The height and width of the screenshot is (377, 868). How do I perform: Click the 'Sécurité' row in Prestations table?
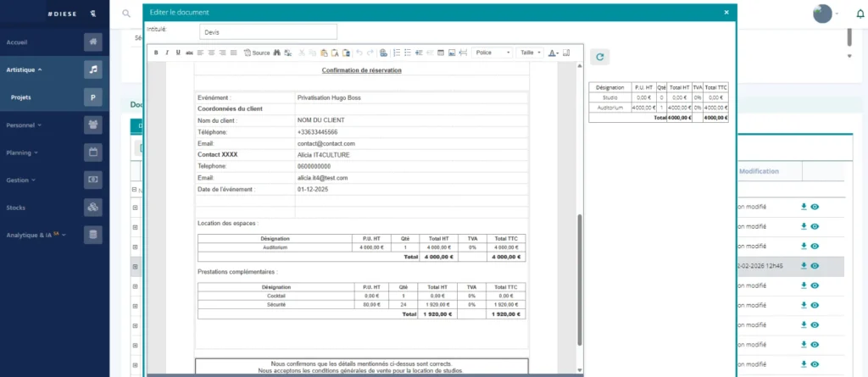click(361, 305)
